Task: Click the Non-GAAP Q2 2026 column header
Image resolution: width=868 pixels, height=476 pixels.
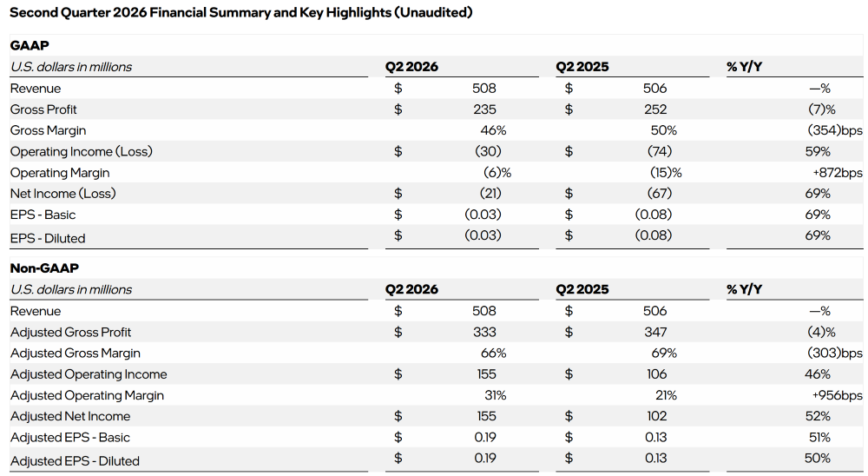Action: [411, 289]
